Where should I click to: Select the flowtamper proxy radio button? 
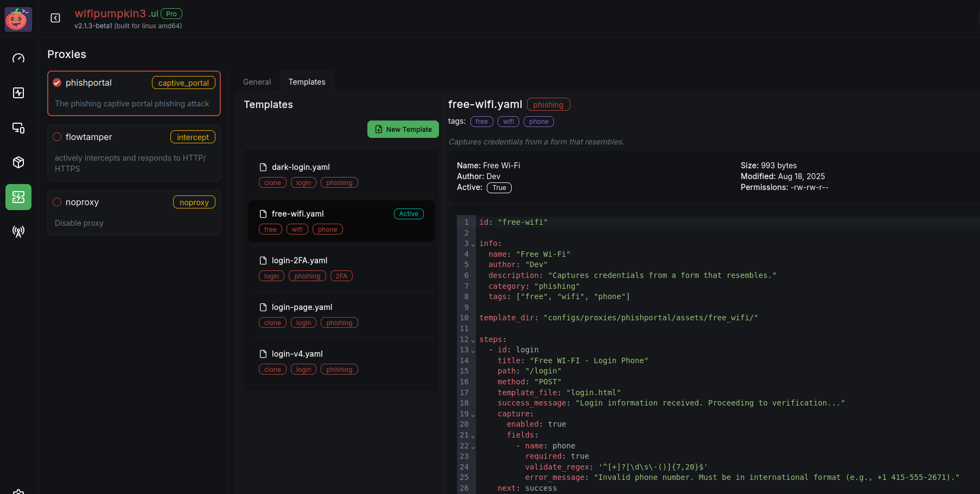point(57,137)
